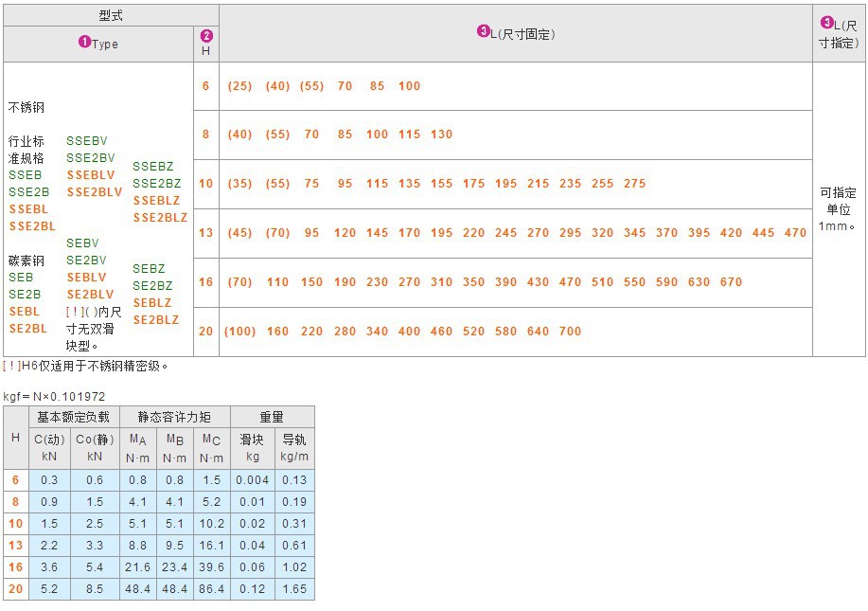Select the (100) length option in row 20
The width and height of the screenshot is (868, 611).
pos(240,332)
